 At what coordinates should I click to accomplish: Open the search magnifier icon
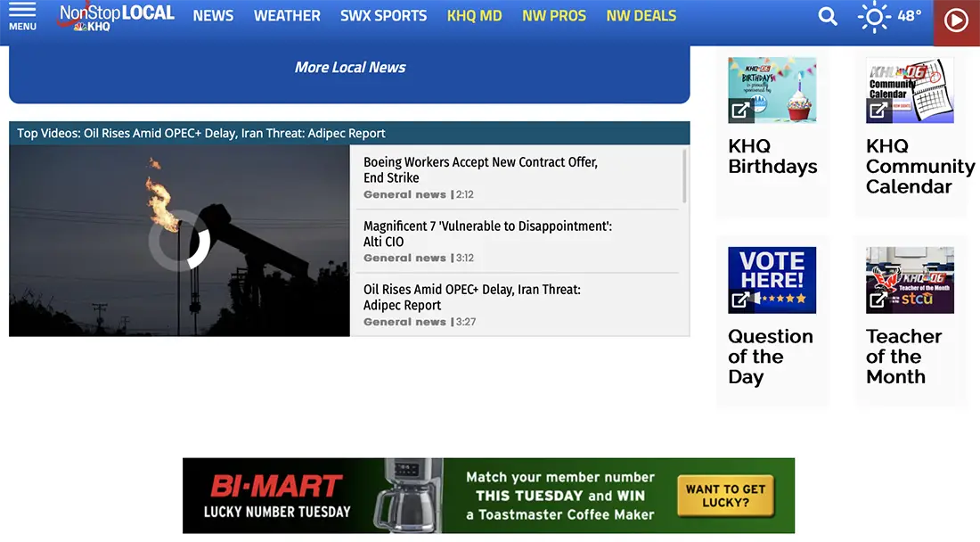[x=828, y=16]
